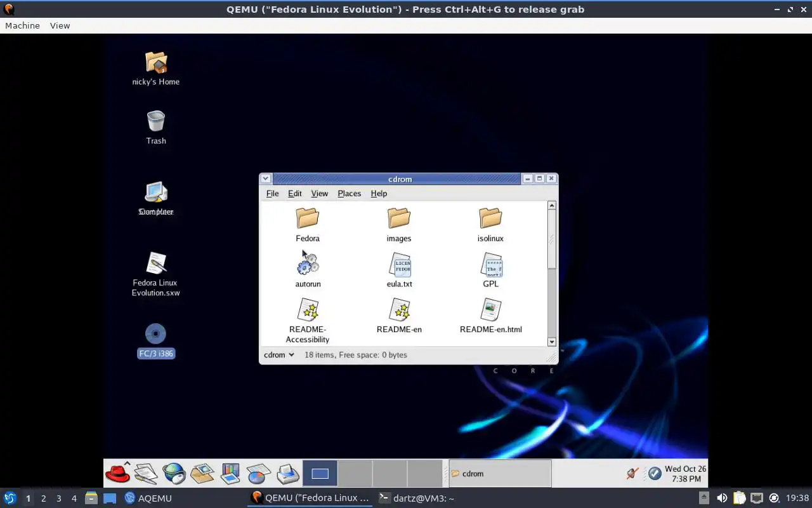Image resolution: width=812 pixels, height=508 pixels.
Task: Switch to second workspace in guest pager
Action: [x=355, y=473]
